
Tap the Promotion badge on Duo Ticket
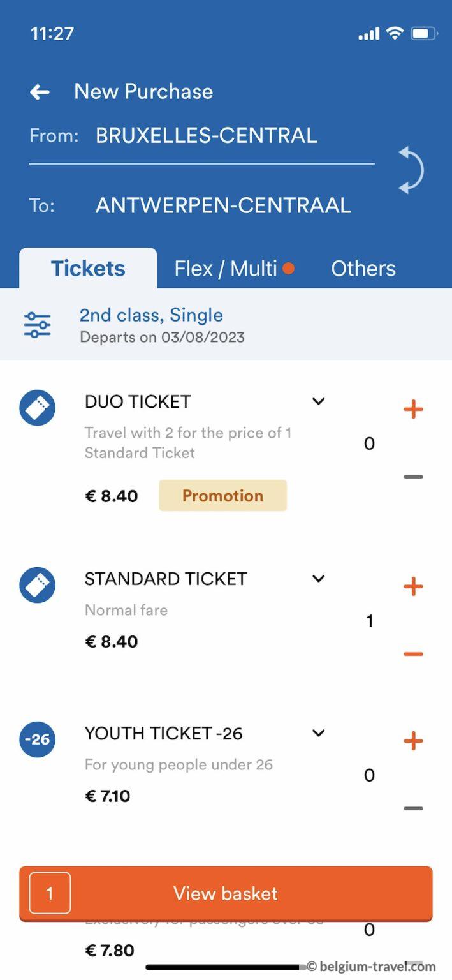click(x=222, y=495)
